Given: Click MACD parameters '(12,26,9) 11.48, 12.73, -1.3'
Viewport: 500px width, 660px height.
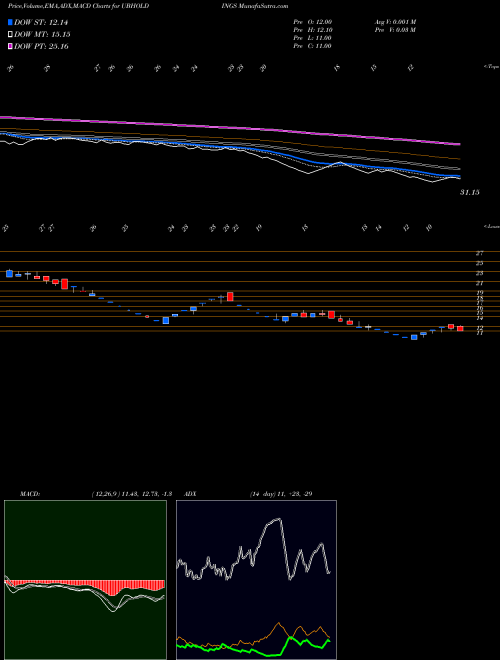Looking at the screenshot, I should [x=132, y=494].
